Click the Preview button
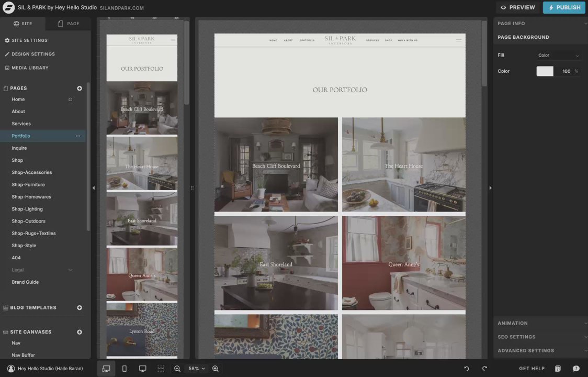The image size is (588, 377). click(518, 7)
